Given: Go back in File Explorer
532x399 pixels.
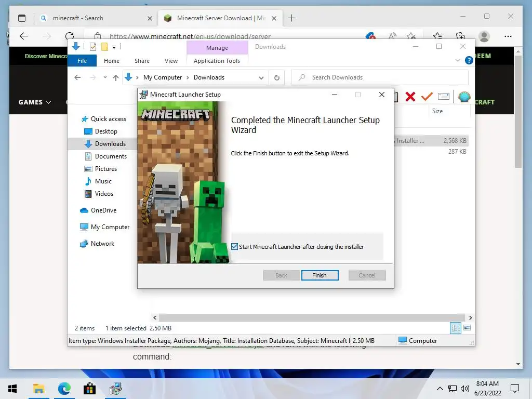Looking at the screenshot, I should (77, 77).
